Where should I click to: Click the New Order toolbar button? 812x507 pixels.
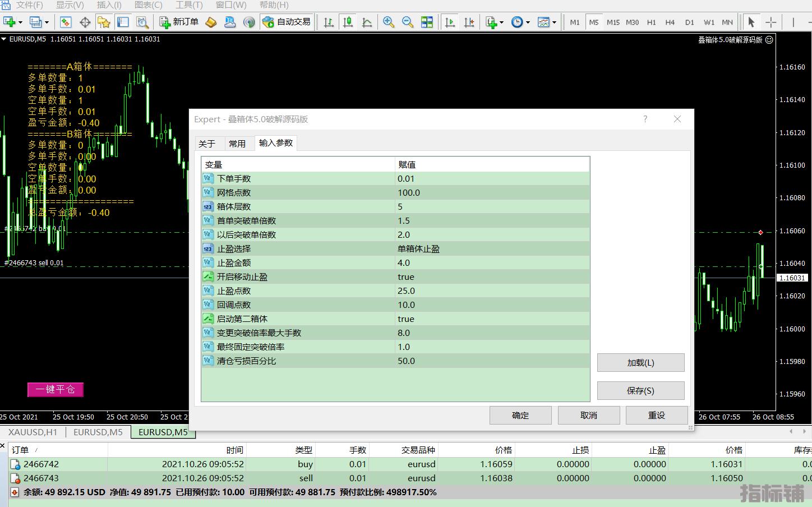pos(179,22)
